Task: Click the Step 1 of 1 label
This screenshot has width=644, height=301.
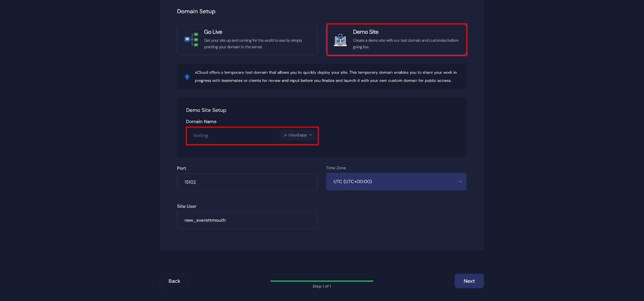Action: point(322,286)
